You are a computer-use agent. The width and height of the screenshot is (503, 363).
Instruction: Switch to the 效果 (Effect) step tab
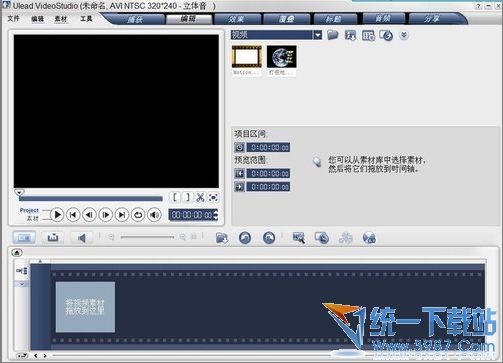pos(237,19)
